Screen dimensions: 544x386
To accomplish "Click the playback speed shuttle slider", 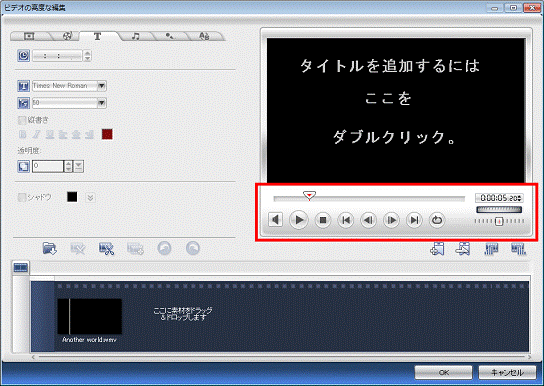I will 499,221.
